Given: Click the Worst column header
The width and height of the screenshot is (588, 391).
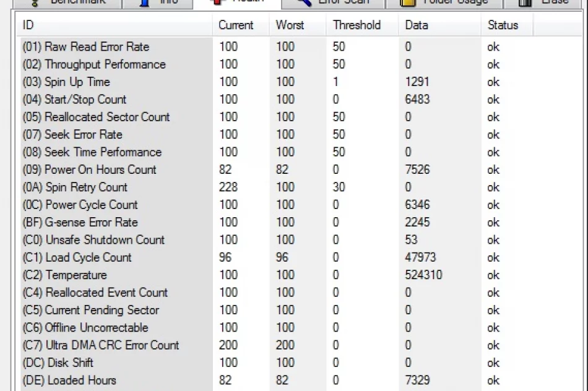Looking at the screenshot, I should pos(290,25).
